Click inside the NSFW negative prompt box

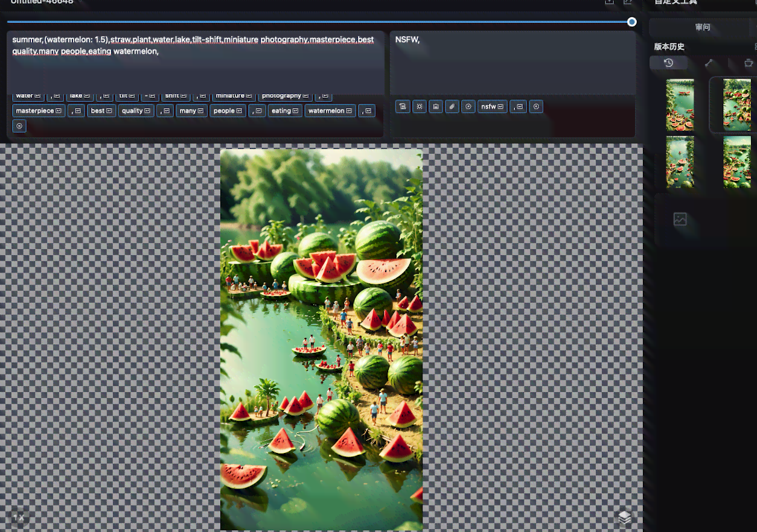[513, 63]
